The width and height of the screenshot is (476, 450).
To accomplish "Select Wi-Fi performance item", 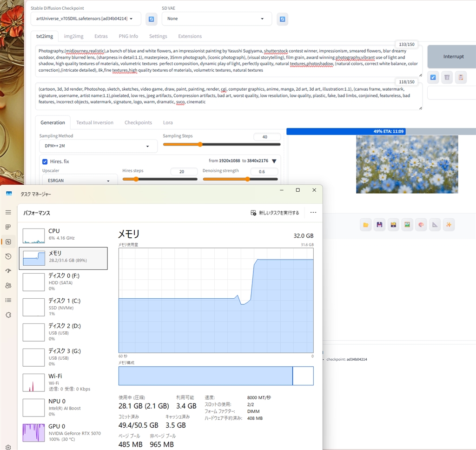I will [x=63, y=382].
